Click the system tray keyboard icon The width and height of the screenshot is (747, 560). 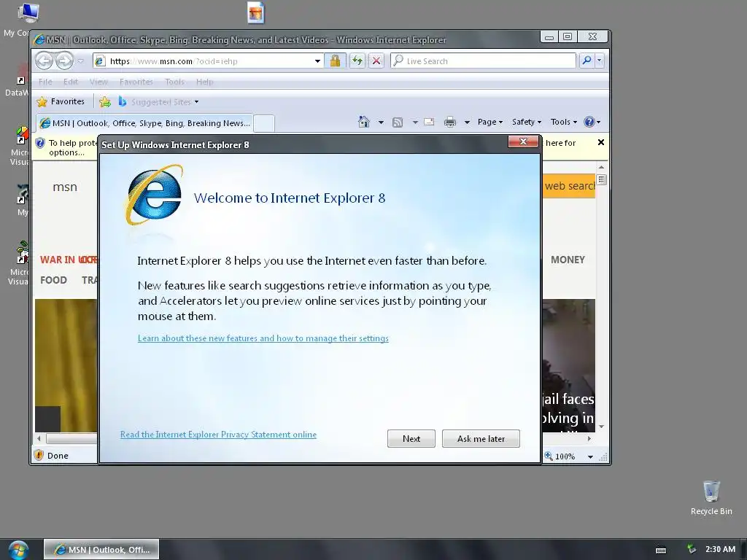click(x=661, y=550)
